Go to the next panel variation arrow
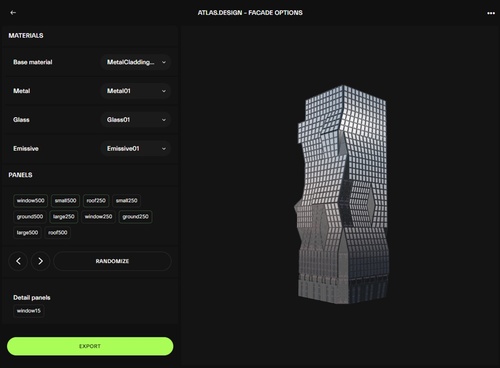The image size is (500, 368). coord(40,261)
